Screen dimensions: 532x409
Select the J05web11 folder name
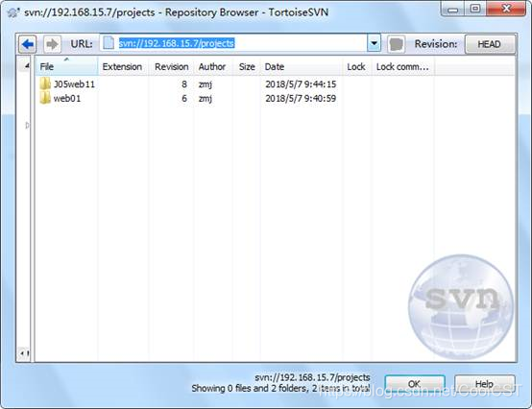click(74, 84)
